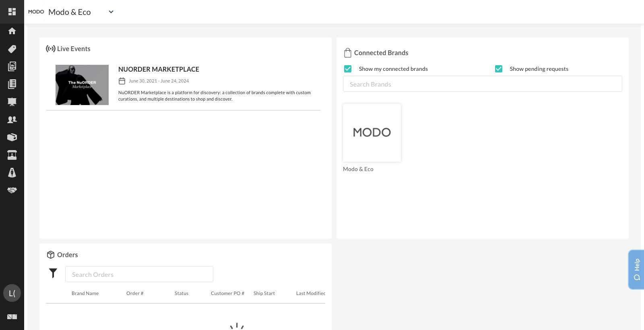This screenshot has width=644, height=330.
Task: Sort orders by Brand Name column
Action: tap(85, 293)
